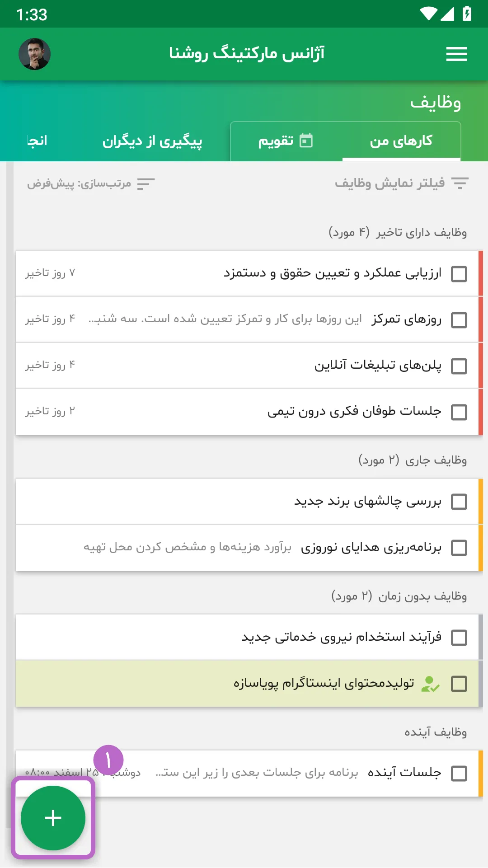Open the مرتب‌سازی: پیش‌فرض sort dropdown

(x=91, y=184)
